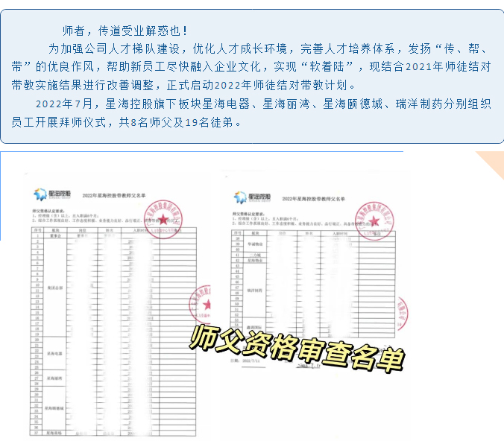The height and width of the screenshot is (441, 504).
Task: Click the 星海丽湾 cell in left table
Action: pyautogui.click(x=55, y=378)
